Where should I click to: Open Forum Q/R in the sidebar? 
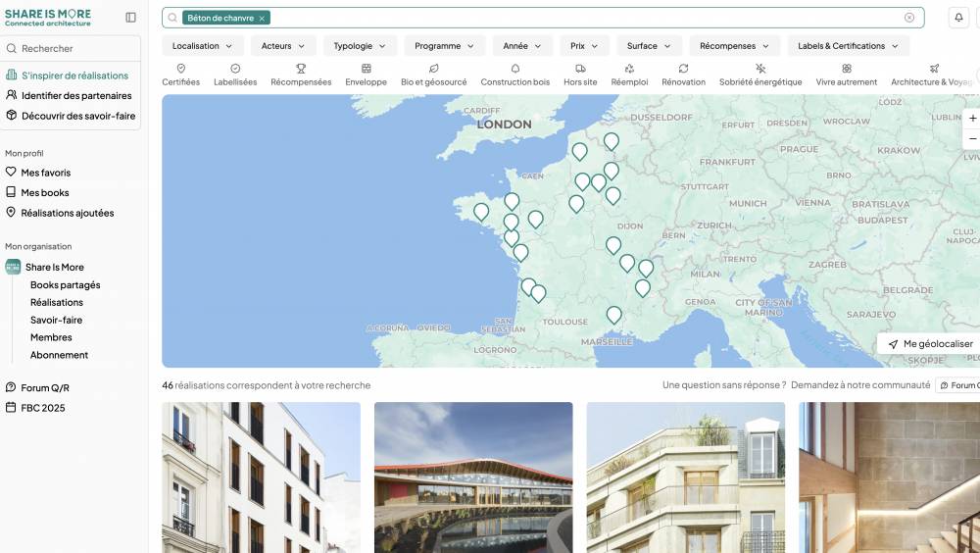pos(37,388)
